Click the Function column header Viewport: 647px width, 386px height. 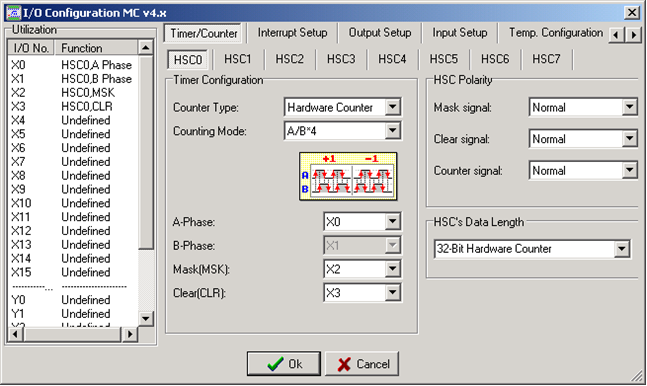[96, 48]
